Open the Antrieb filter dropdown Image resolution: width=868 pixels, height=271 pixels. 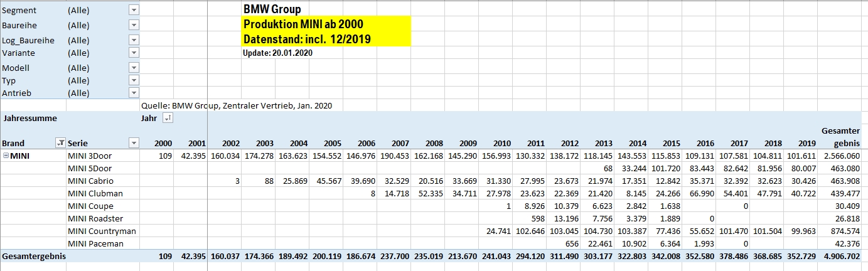pos(133,93)
